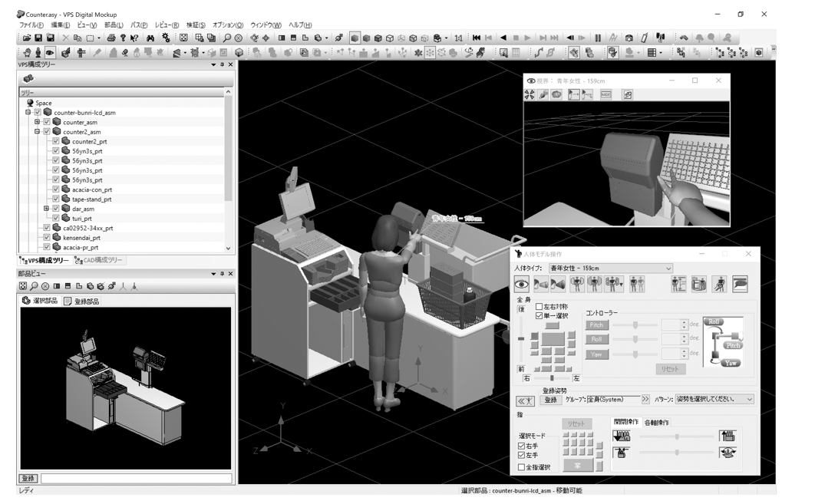The width and height of the screenshot is (815, 504).
Task: Click the Open file icon in toolbar
Action: pos(27,38)
